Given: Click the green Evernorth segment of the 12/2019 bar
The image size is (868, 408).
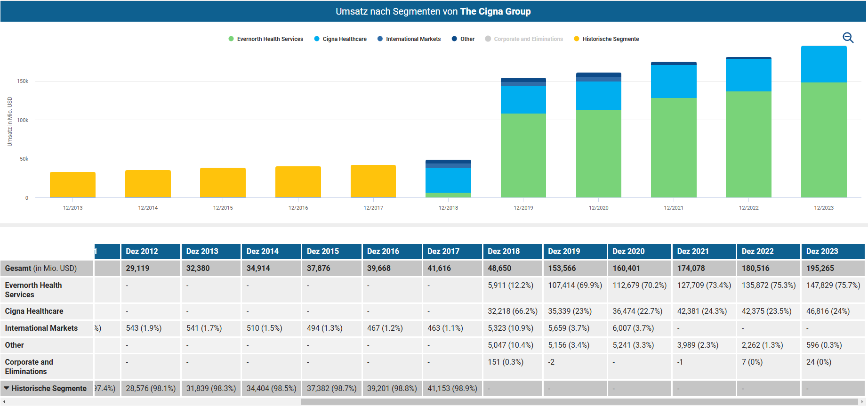Looking at the screenshot, I should [x=523, y=155].
